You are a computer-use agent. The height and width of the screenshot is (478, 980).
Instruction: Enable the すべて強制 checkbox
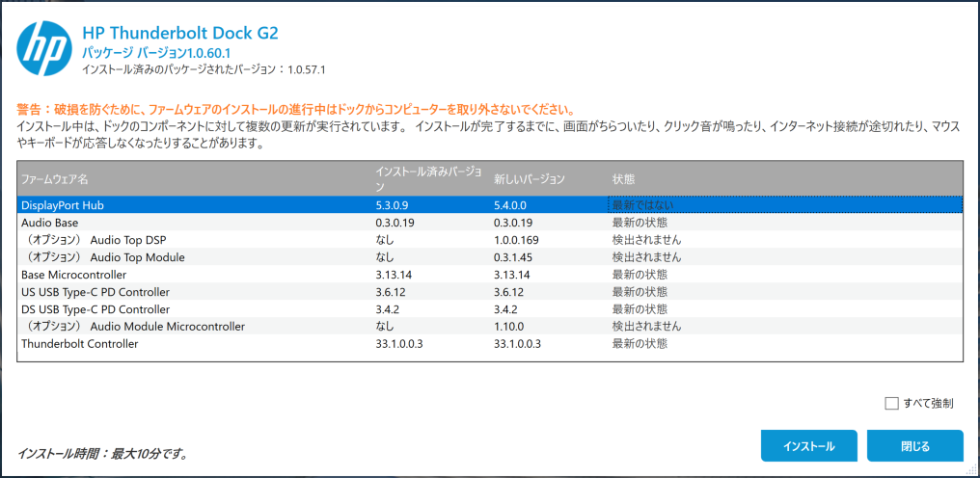[x=891, y=404]
